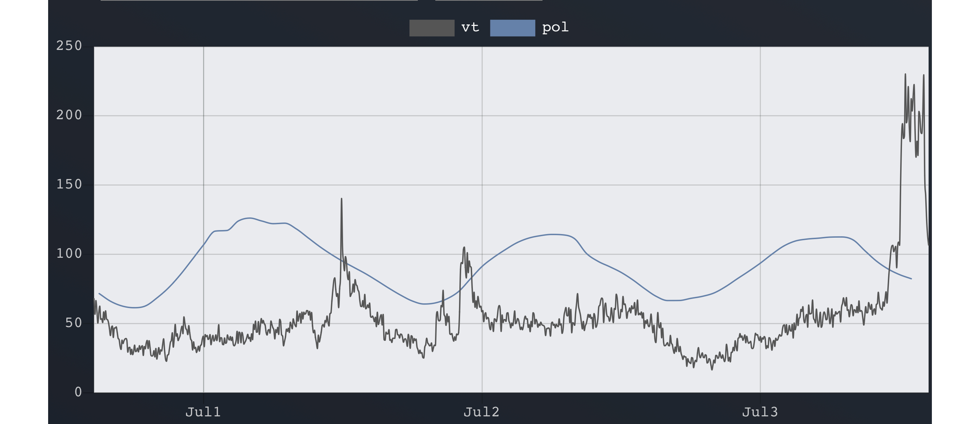The image size is (980, 424).
Task: Click the vt lowest dip before Jul3
Action: [712, 369]
